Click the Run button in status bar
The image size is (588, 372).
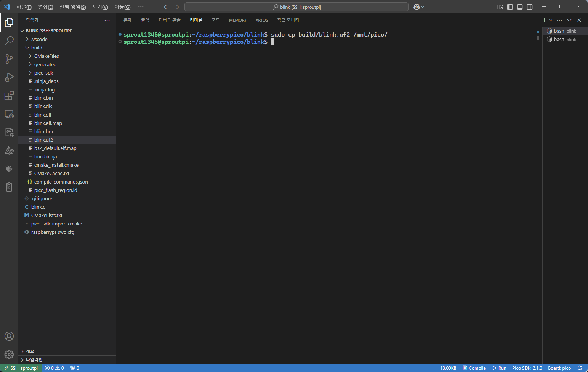coord(499,368)
